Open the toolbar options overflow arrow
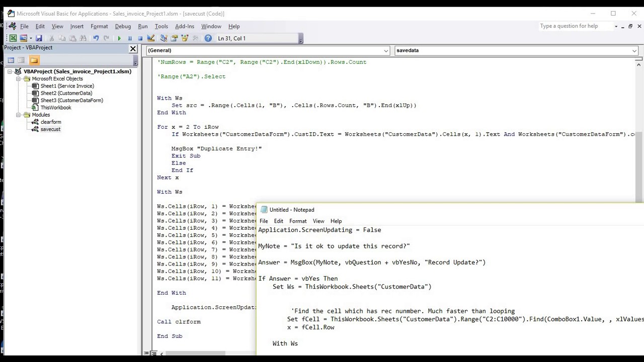The height and width of the screenshot is (362, 644). 301,39
